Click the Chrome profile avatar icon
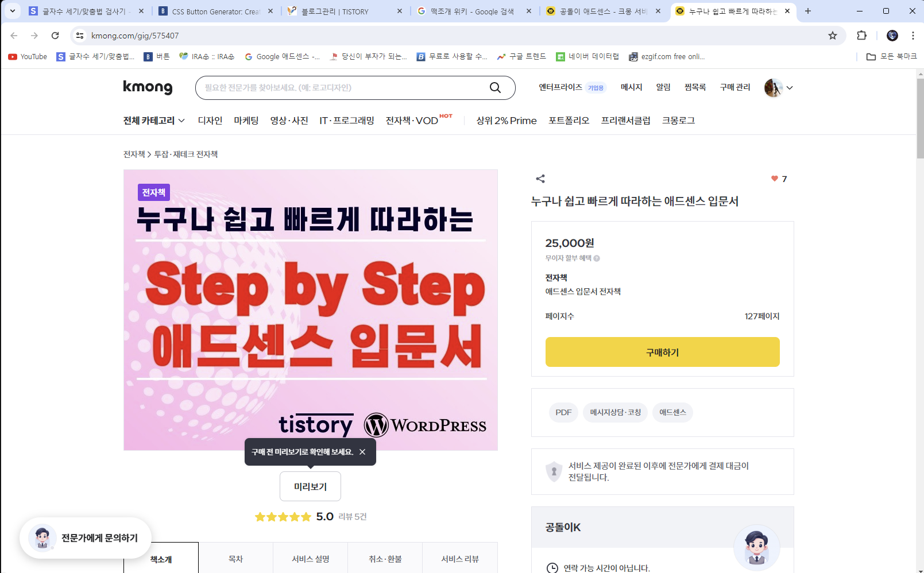924x573 pixels. pos(892,36)
